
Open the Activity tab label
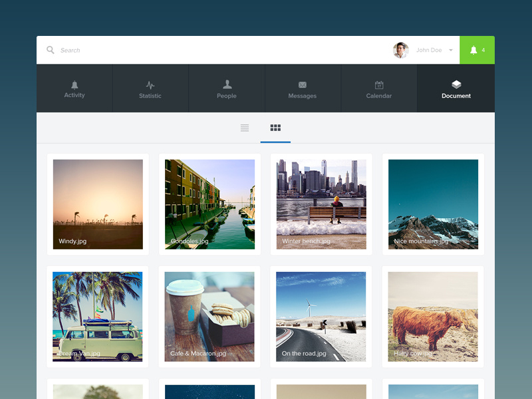coord(74,95)
